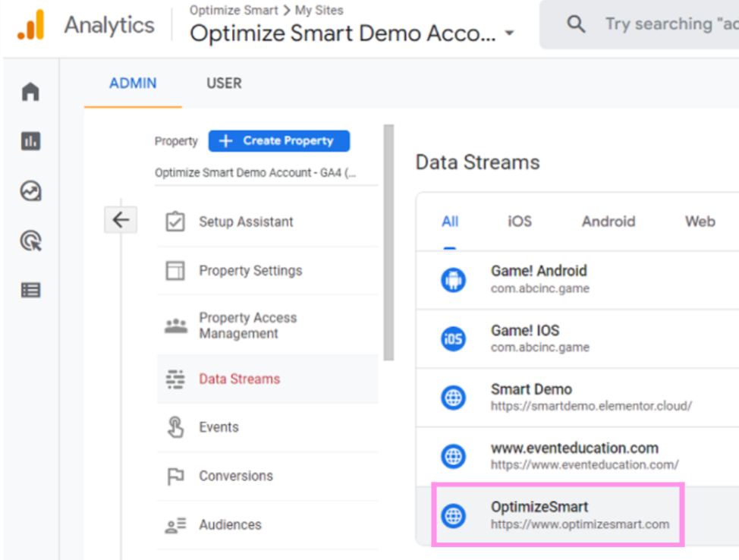Click the Android icon for Game! Android
The width and height of the screenshot is (739, 560).
point(453,281)
